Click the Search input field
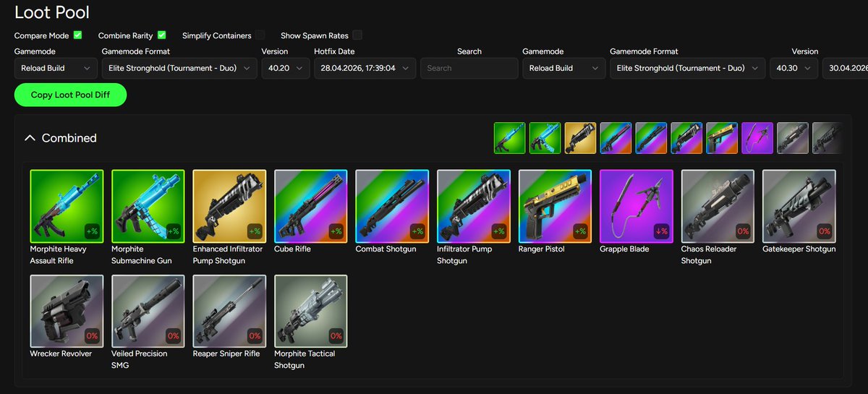The height and width of the screenshot is (394, 868). pyautogui.click(x=469, y=68)
